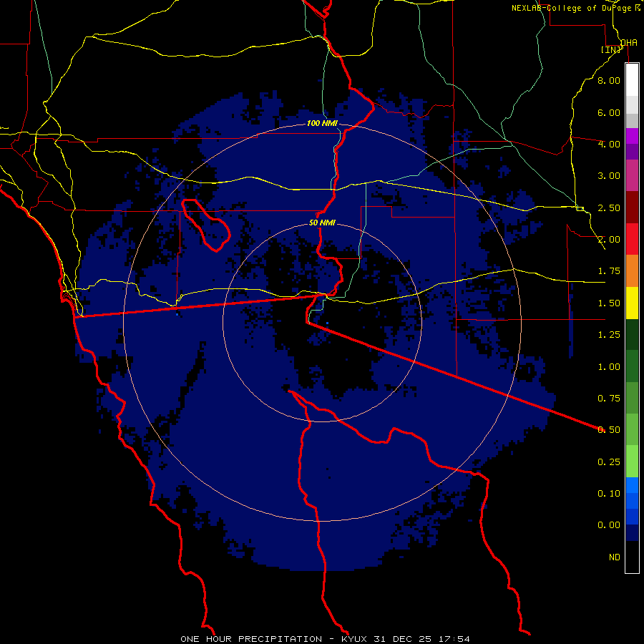This screenshot has width=644, height=644.
Task: Pick the black ND swatch in the legend
Action: click(632, 557)
